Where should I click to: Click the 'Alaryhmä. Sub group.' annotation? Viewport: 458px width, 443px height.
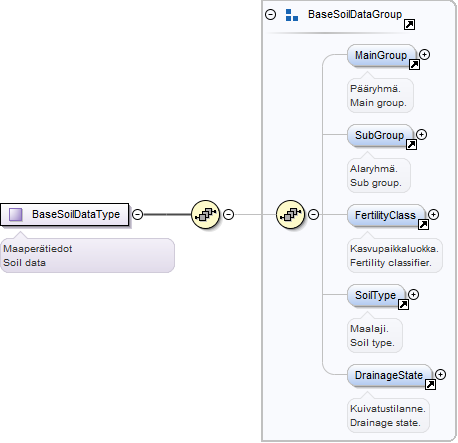pyautogui.click(x=379, y=176)
